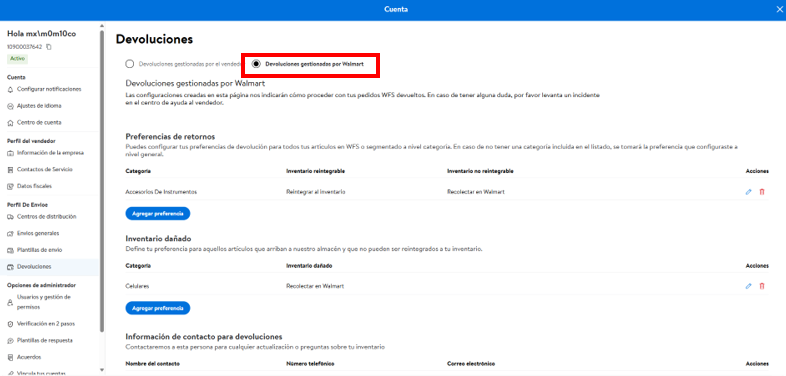Click Agregar preferencia under Preferencias de retornos
This screenshot has width=786, height=376.
pos(158,214)
